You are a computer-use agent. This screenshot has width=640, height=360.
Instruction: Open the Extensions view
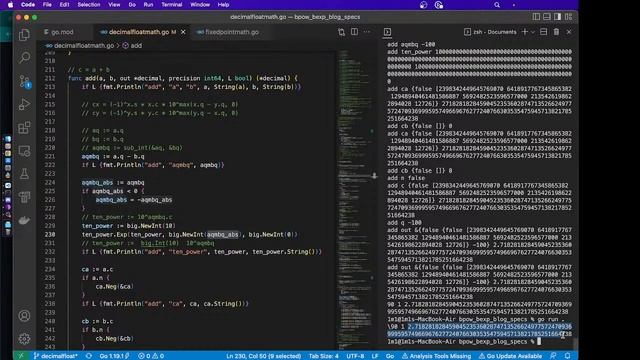pyautogui.click(x=24, y=128)
